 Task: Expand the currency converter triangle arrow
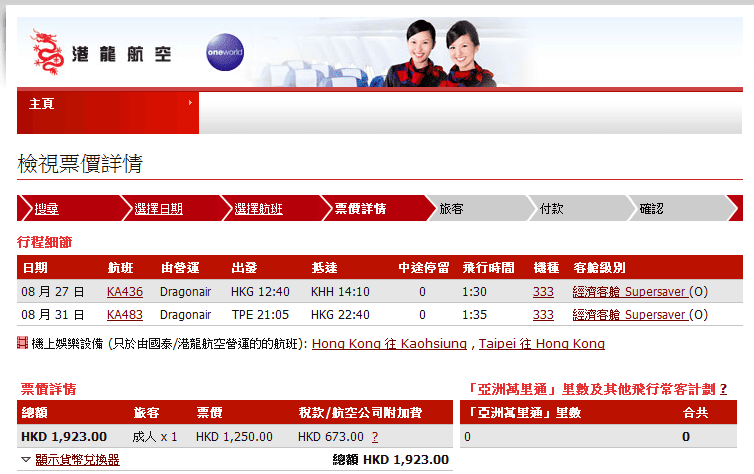point(25,460)
